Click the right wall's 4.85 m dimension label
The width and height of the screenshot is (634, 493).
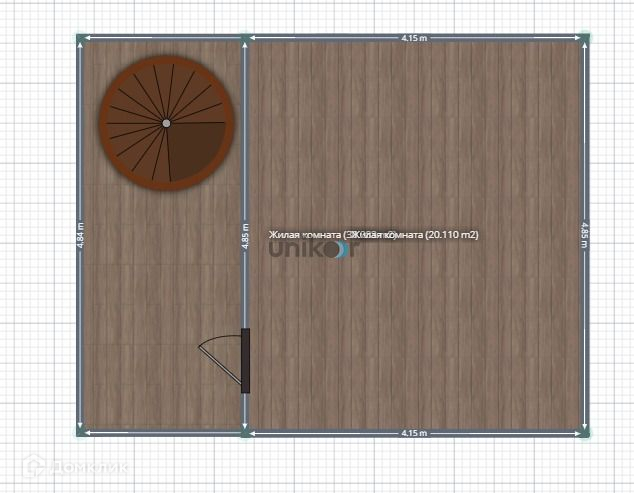click(585, 236)
